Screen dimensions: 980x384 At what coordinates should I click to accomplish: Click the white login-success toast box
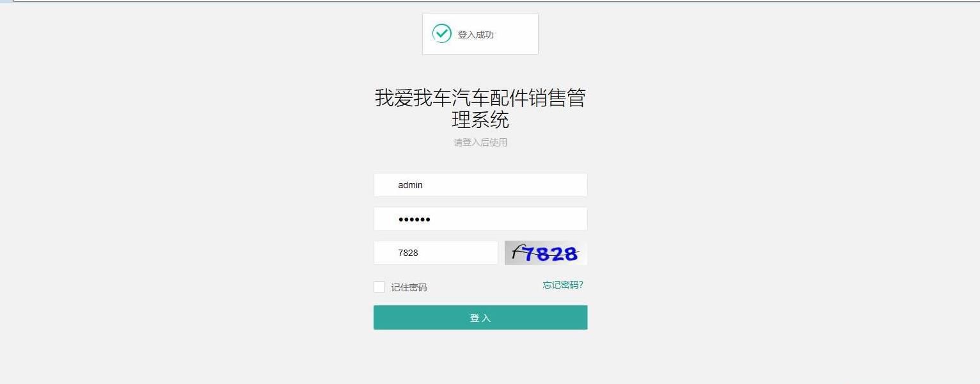point(480,34)
